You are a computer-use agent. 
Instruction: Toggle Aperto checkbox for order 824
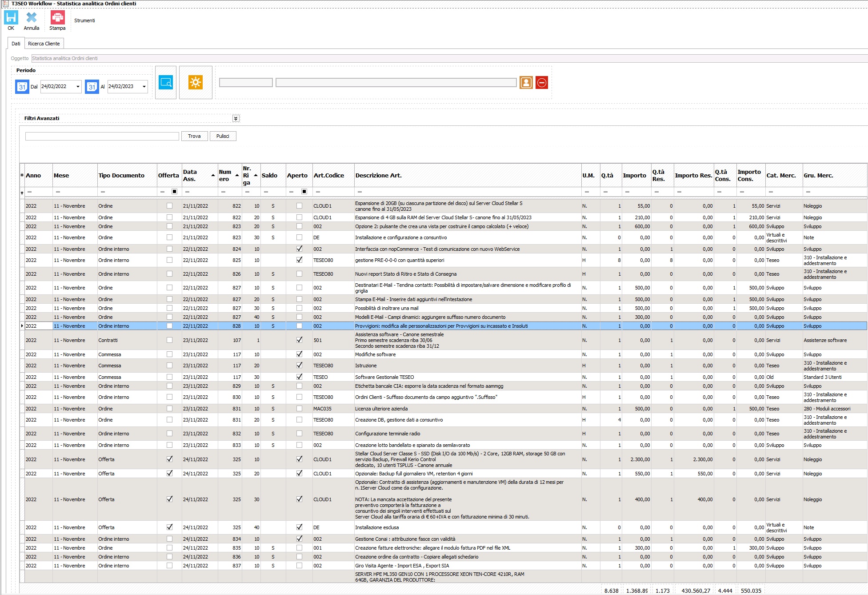click(x=299, y=249)
